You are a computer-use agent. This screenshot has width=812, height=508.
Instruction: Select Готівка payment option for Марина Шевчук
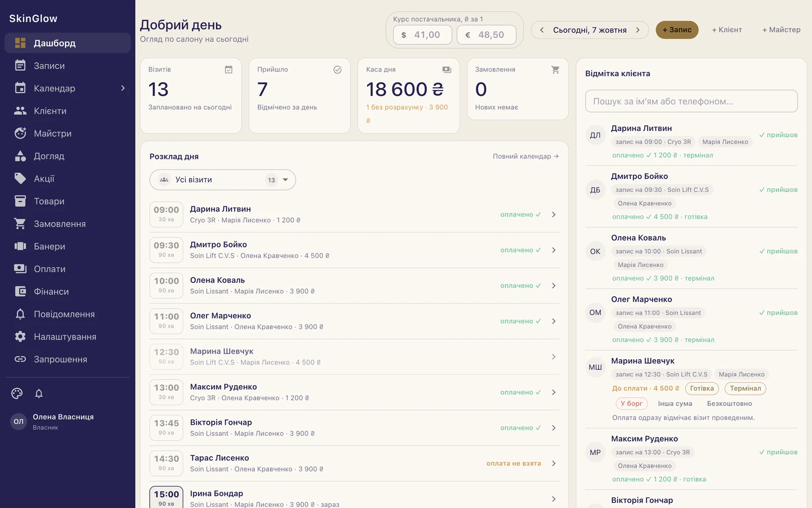(x=702, y=388)
